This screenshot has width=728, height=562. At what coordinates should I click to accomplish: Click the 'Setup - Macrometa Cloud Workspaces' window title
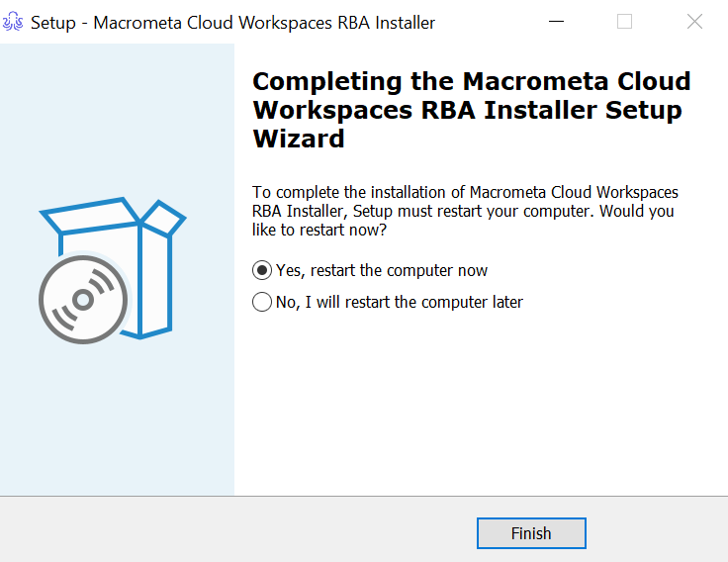click(232, 22)
